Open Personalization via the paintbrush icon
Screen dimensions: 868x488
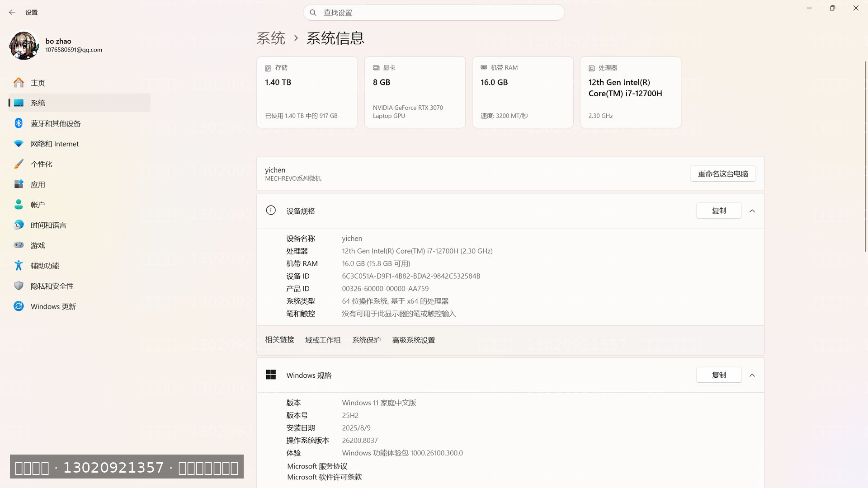click(19, 164)
